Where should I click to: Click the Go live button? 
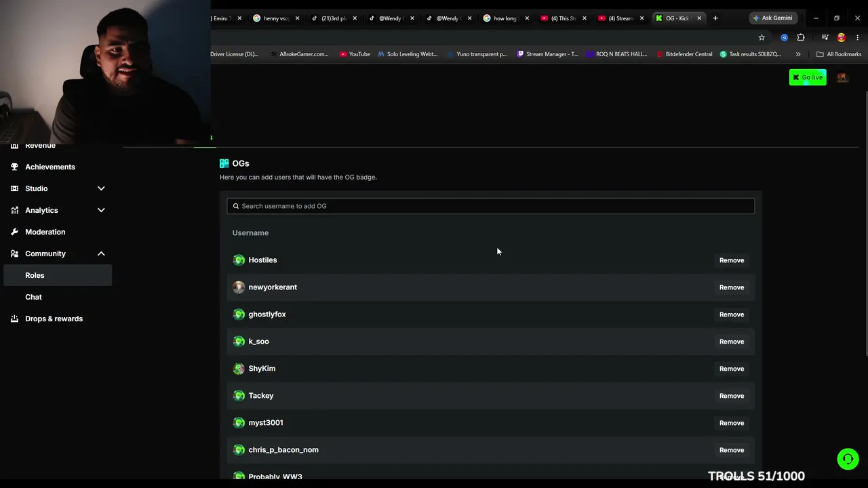(808, 77)
